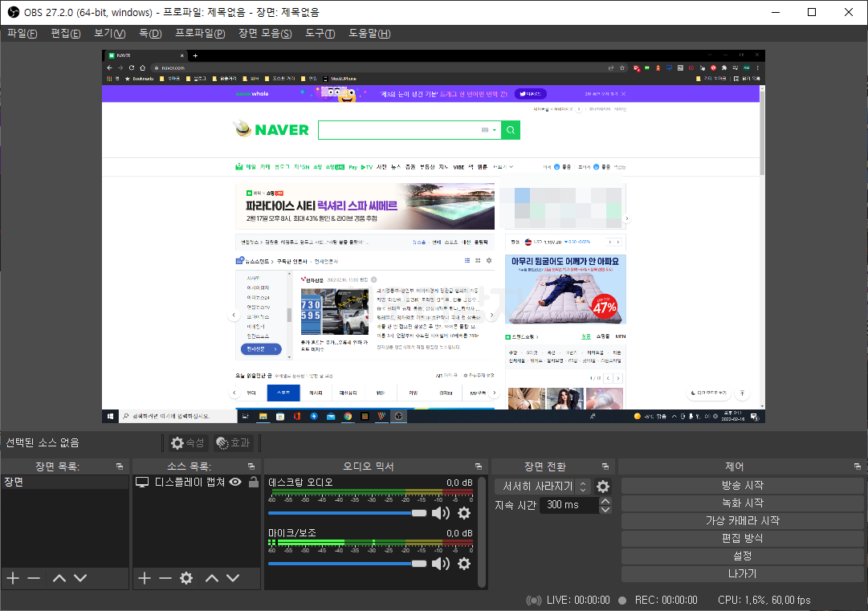Click the CPU: 1.6%, 60.00 fps status
Screen dimensions: 868x611
pos(764,600)
